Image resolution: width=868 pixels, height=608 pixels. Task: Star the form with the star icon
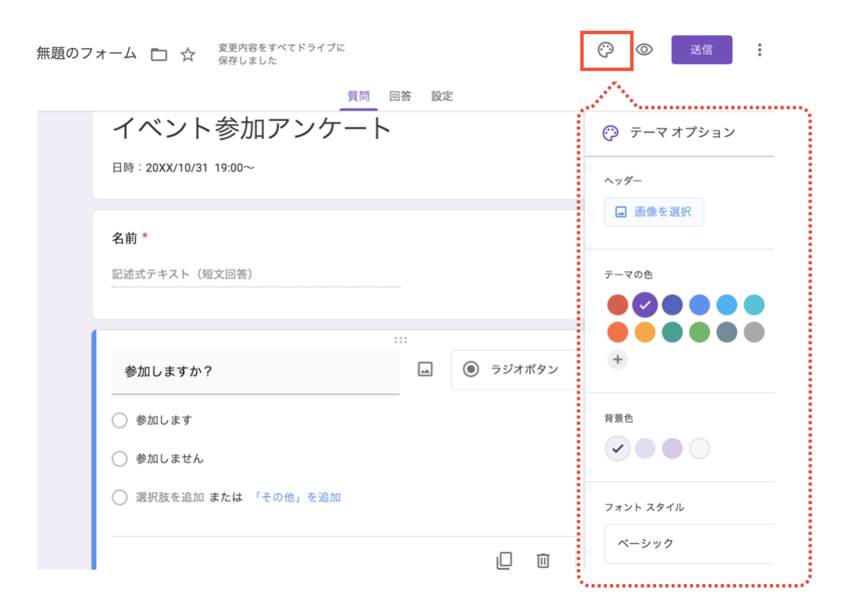(x=187, y=53)
